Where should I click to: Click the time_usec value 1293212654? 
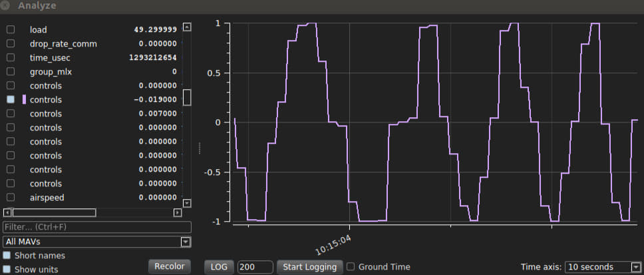[153, 57]
